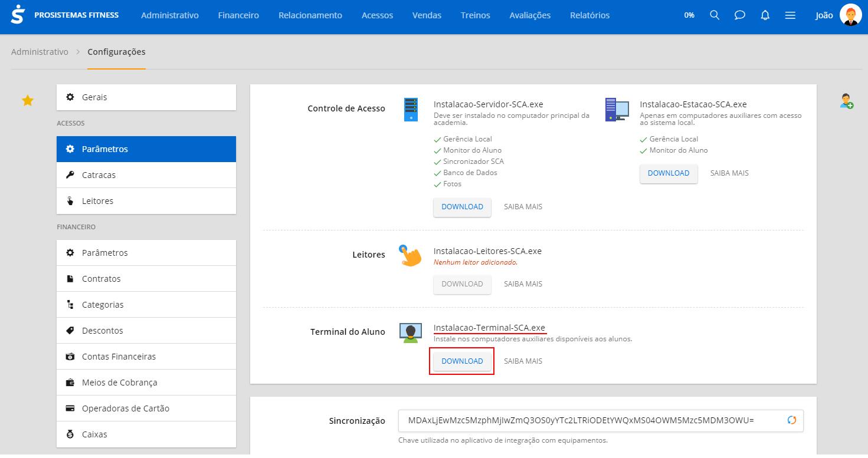The width and height of the screenshot is (868, 458).
Task: Download Instalacao-Servidor-SCA.exe
Action: pos(462,207)
